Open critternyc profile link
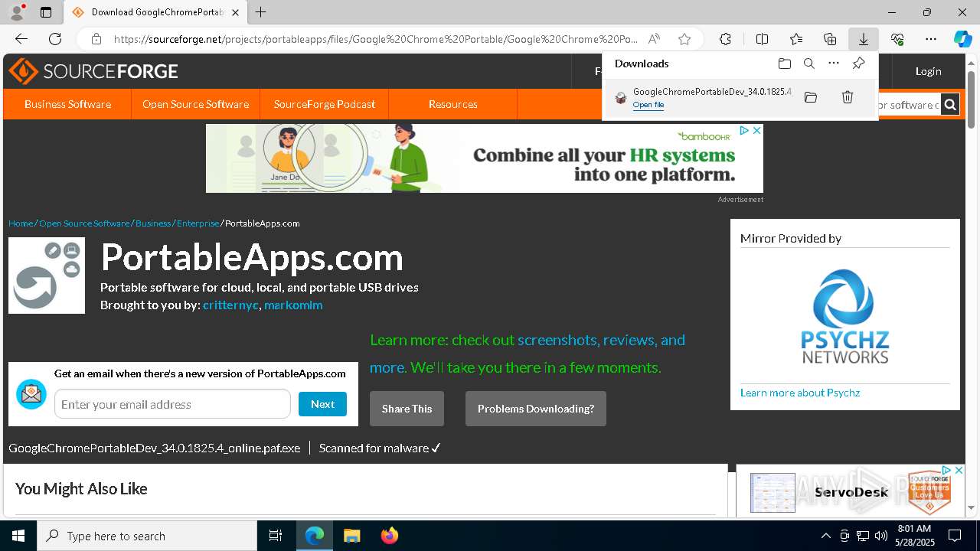 pos(230,305)
